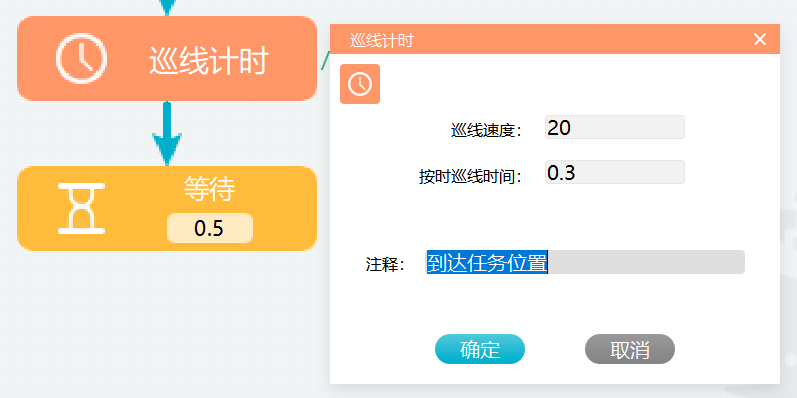
Task: Click the blue arrow between 巡线计时 and 等待
Action: [x=167, y=133]
